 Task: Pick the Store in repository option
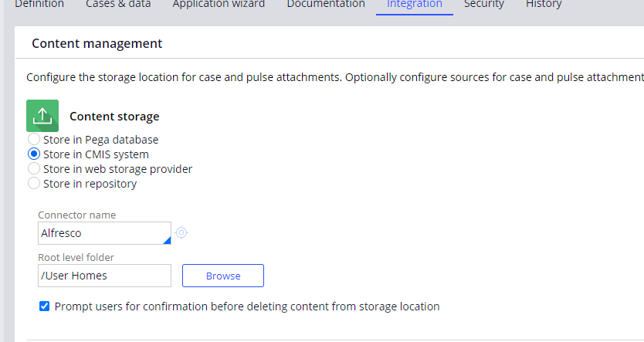point(34,184)
